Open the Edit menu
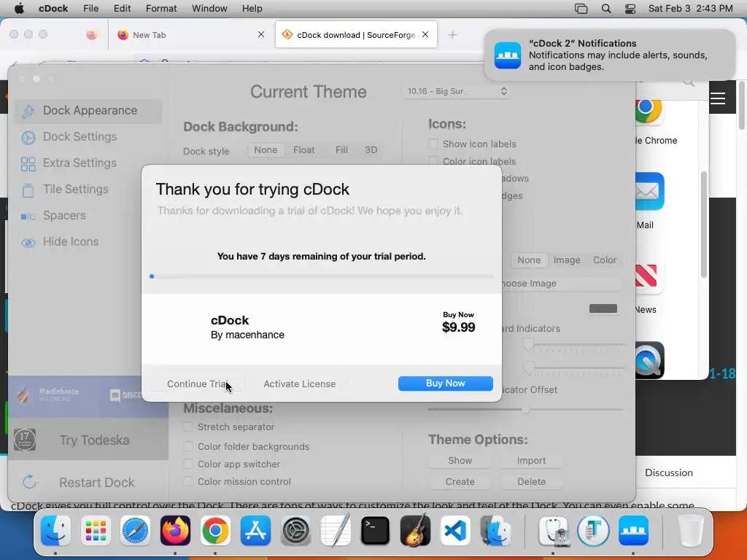Screen dimensions: 747x560 coord(122,9)
